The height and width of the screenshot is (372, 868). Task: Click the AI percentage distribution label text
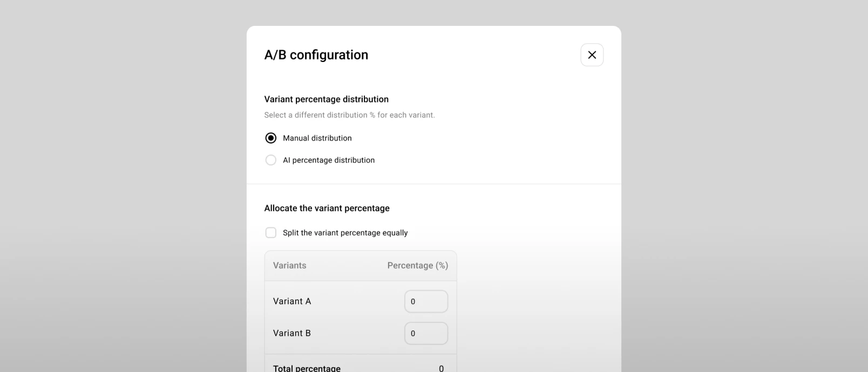(x=329, y=160)
